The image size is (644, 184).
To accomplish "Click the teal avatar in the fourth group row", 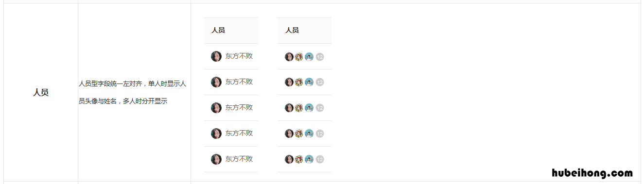I will tap(309, 134).
